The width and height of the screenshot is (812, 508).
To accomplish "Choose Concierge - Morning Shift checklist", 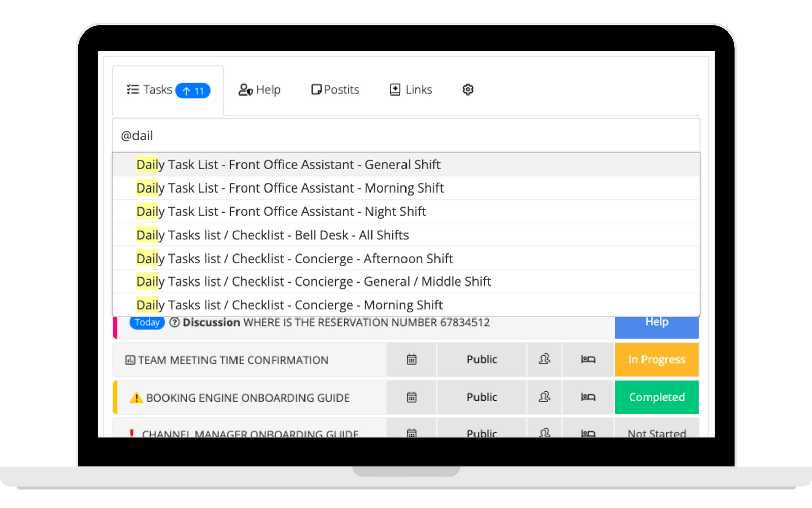I will click(x=406, y=305).
